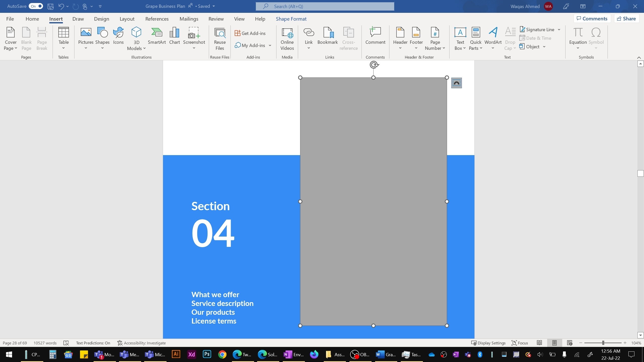644x362 pixels.
Task: Open Display Settings
Action: (488, 343)
